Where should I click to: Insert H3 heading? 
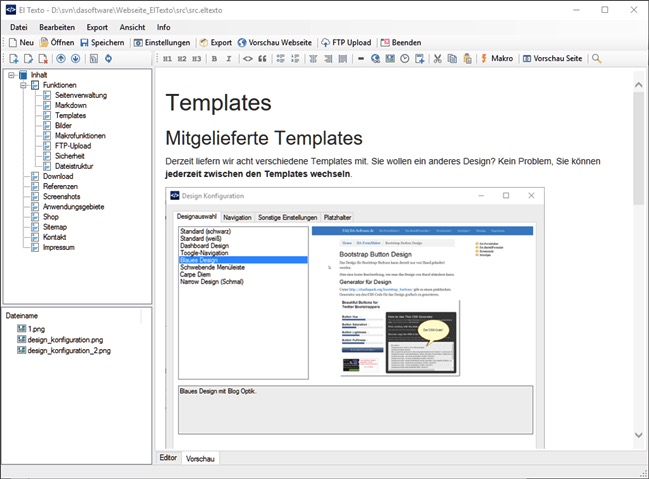pyautogui.click(x=197, y=59)
